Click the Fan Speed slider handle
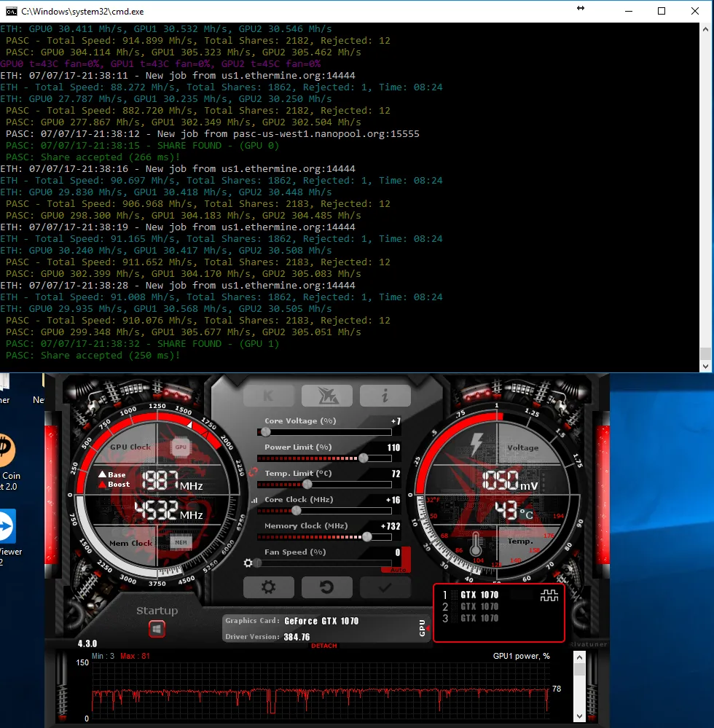Image resolution: width=714 pixels, height=728 pixels. tap(258, 563)
